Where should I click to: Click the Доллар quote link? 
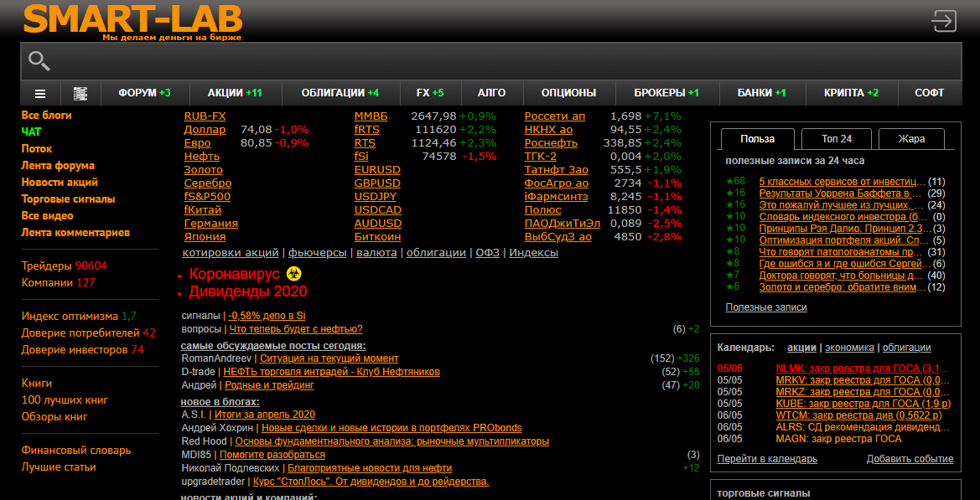point(205,130)
